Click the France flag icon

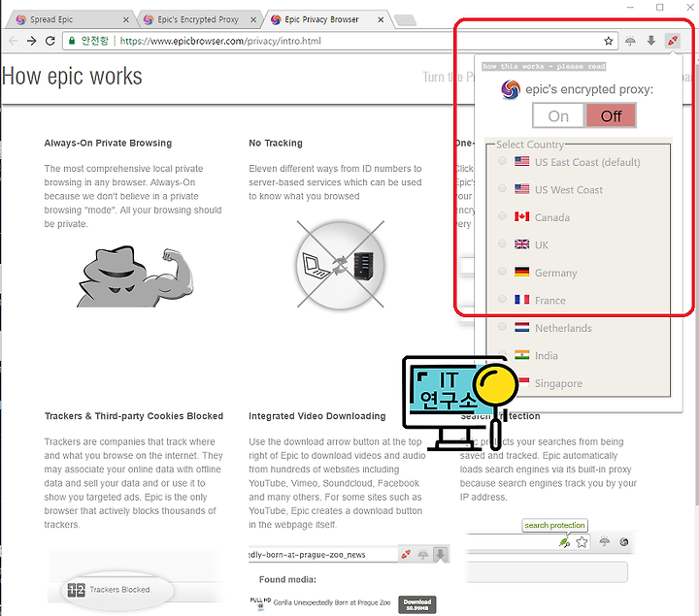521,300
